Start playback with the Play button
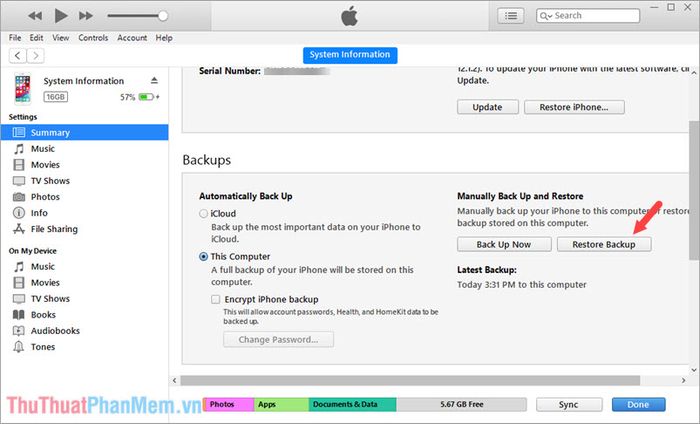 pos(61,16)
